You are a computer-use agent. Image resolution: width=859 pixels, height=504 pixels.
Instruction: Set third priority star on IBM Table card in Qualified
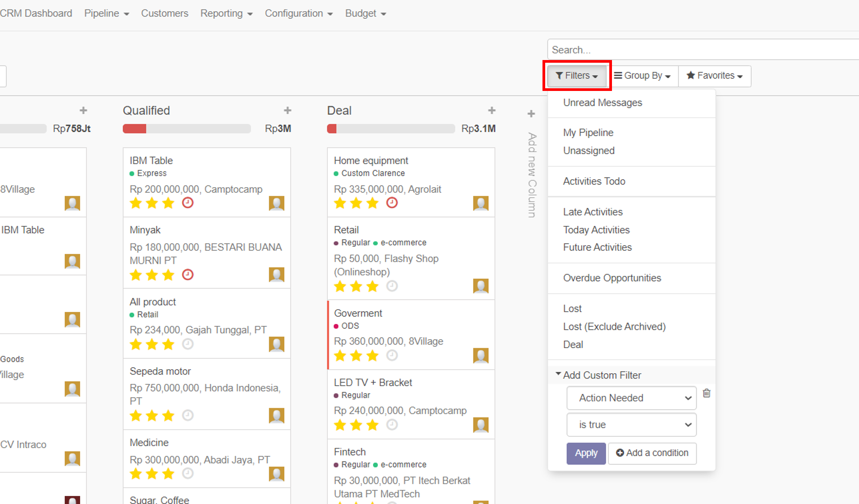coord(169,203)
